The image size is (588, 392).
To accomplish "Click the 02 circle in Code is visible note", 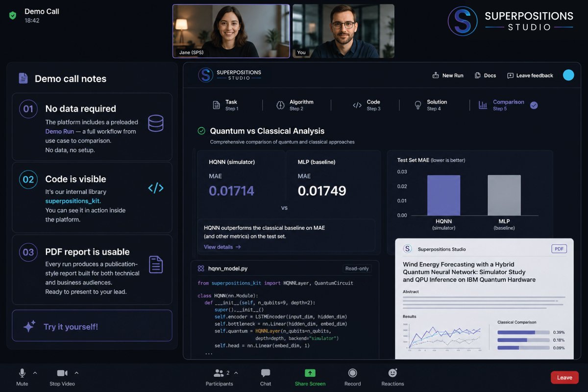I will click(x=28, y=179).
